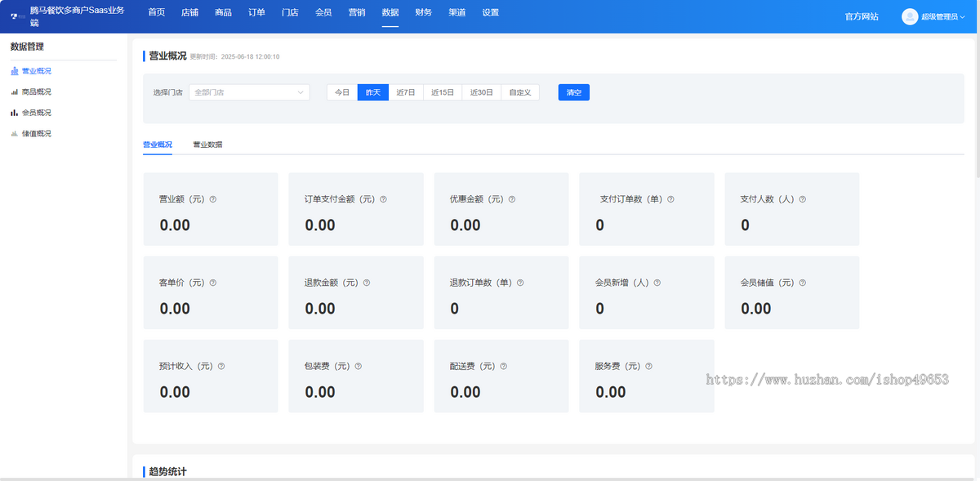The image size is (980, 481).
Task: Click the 更新时间 timestamp text
Action: point(235,57)
